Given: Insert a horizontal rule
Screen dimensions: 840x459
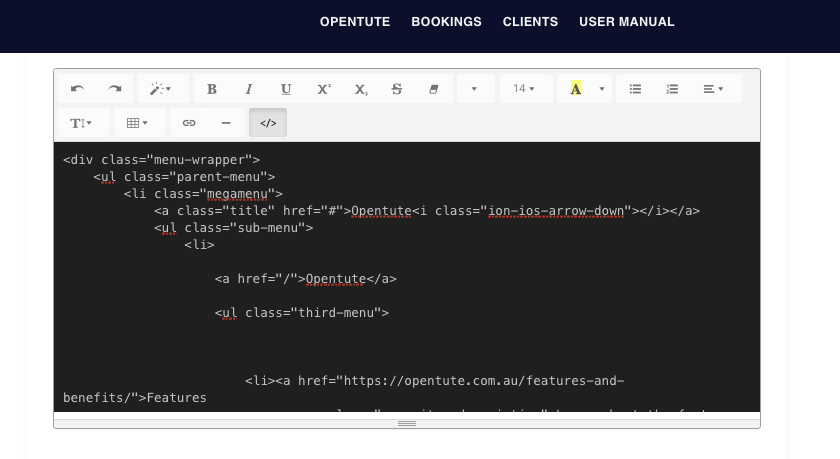Looking at the screenshot, I should (x=226, y=123).
